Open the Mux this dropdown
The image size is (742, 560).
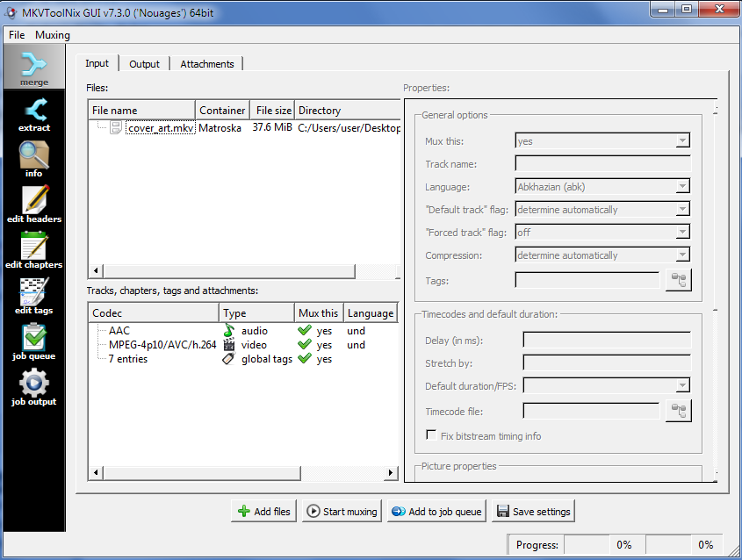[602, 140]
